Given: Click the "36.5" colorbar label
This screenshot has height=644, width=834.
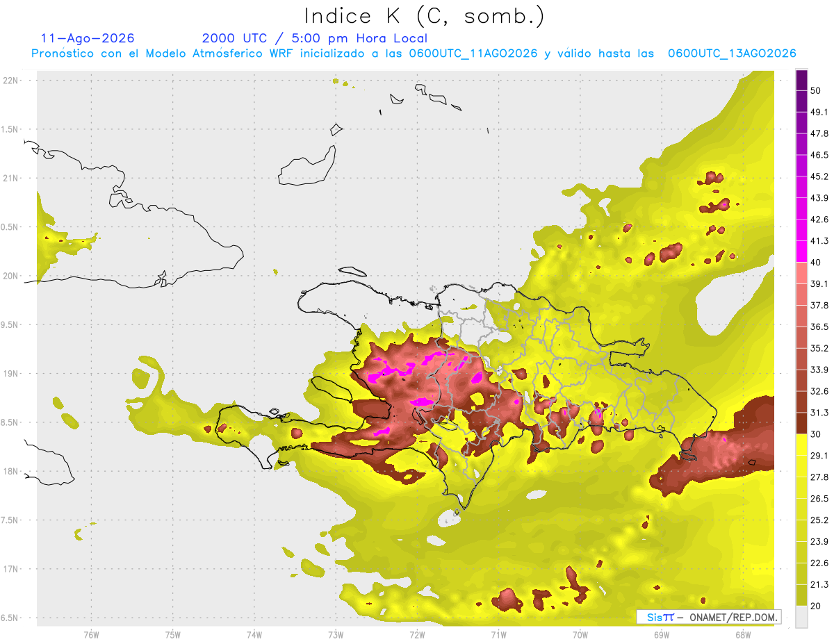Looking at the screenshot, I should 819,327.
